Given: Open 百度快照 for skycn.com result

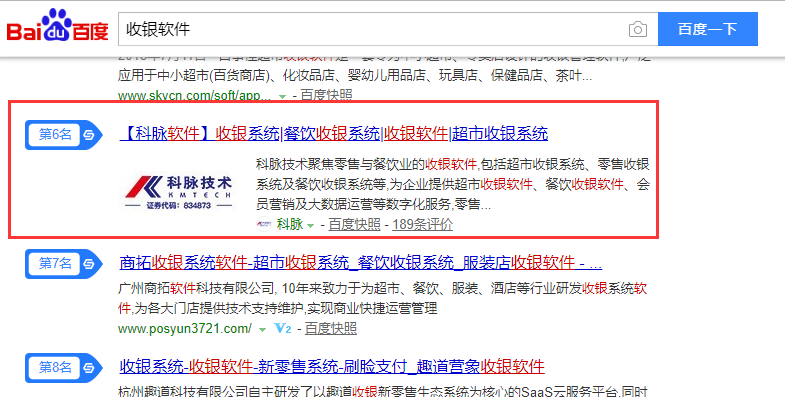Looking at the screenshot, I should (326, 95).
